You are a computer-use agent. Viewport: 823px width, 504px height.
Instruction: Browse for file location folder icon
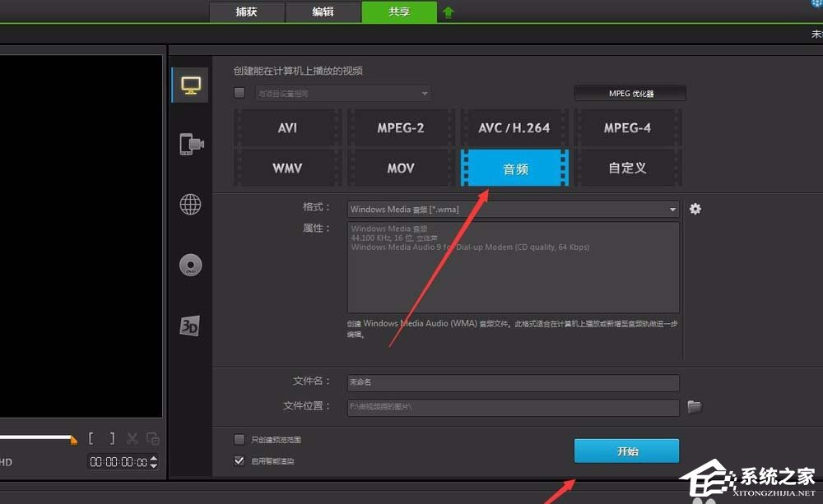tap(695, 406)
